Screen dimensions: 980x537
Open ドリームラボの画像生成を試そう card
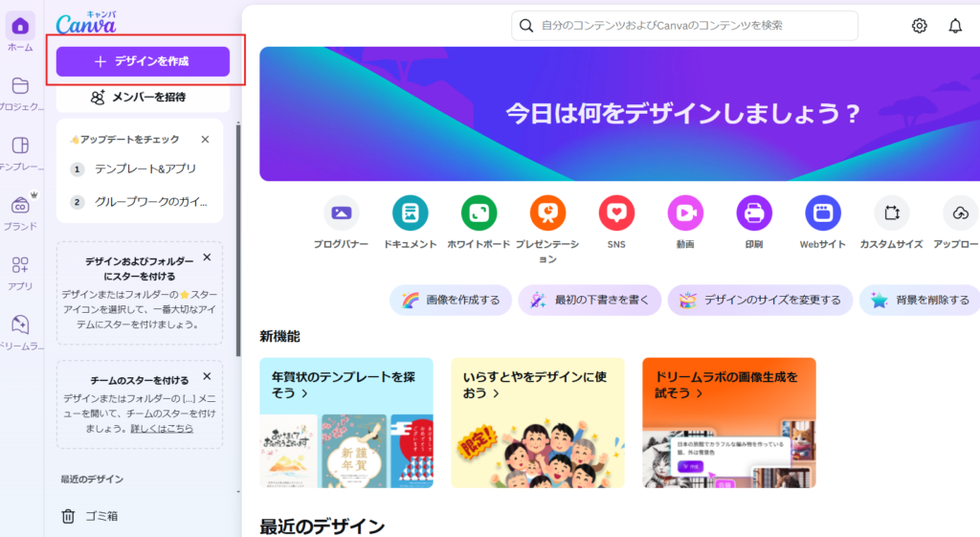tap(728, 422)
